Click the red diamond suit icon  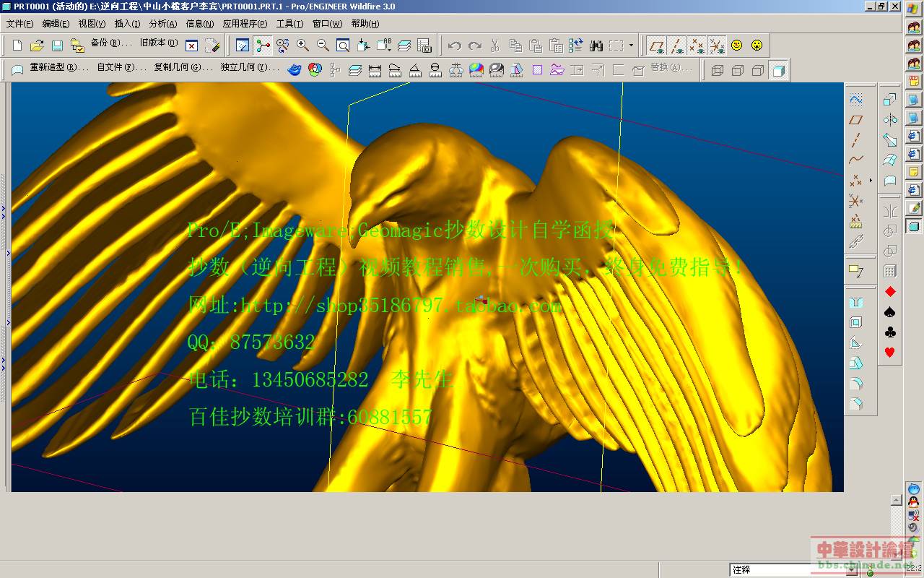(890, 292)
